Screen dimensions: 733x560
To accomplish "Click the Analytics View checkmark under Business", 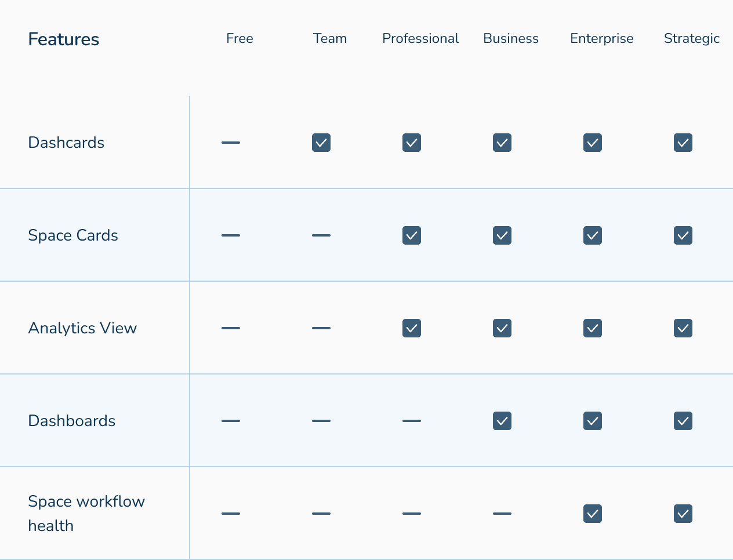I will point(502,328).
